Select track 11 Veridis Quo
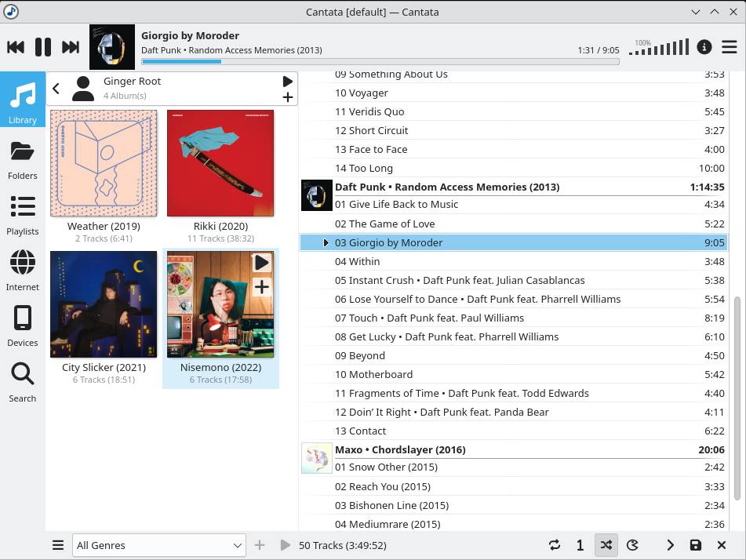The height and width of the screenshot is (560, 746). 513,112
